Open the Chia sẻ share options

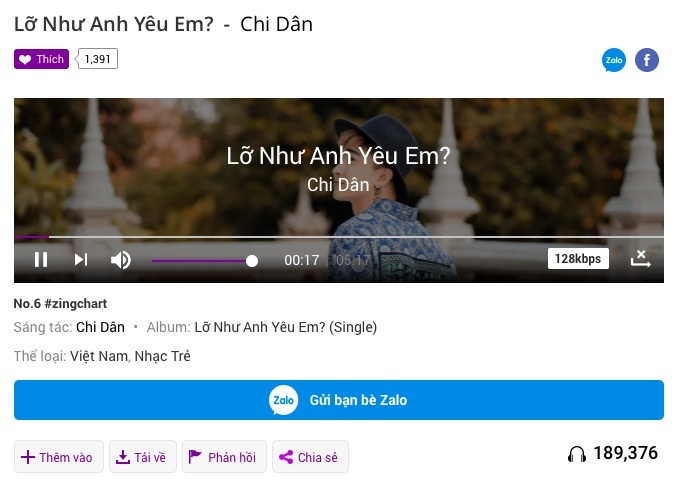point(310,457)
